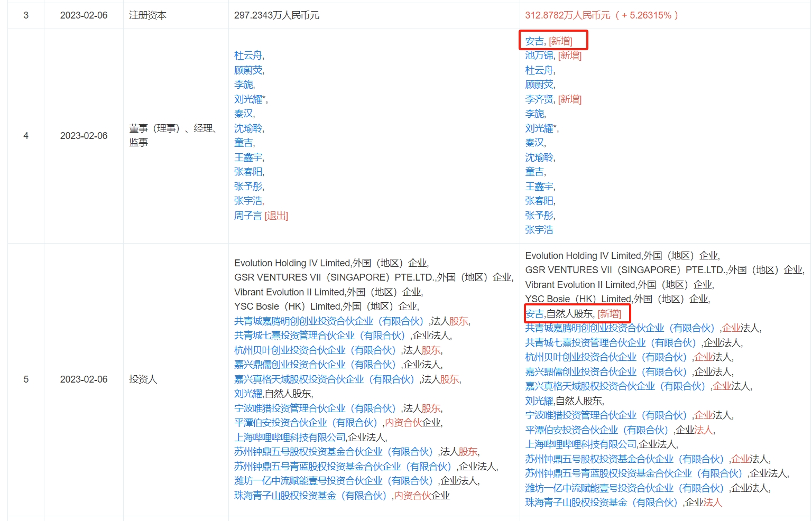812x521 pixels.
Task: Open 上海哔哩哔哩科技有限公司 in the left investor list
Action: [290, 438]
